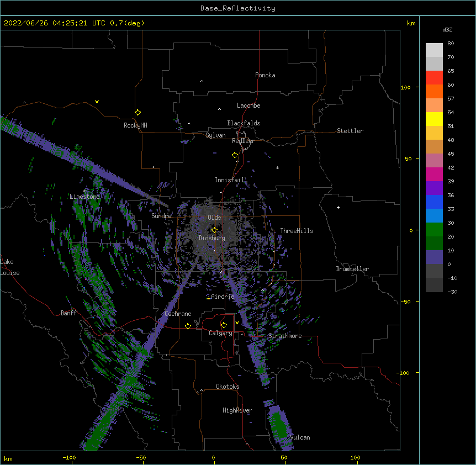The width and height of the screenshot is (476, 465).
Task: Click the white caret marker west of Ponoka
Action: coord(202,81)
